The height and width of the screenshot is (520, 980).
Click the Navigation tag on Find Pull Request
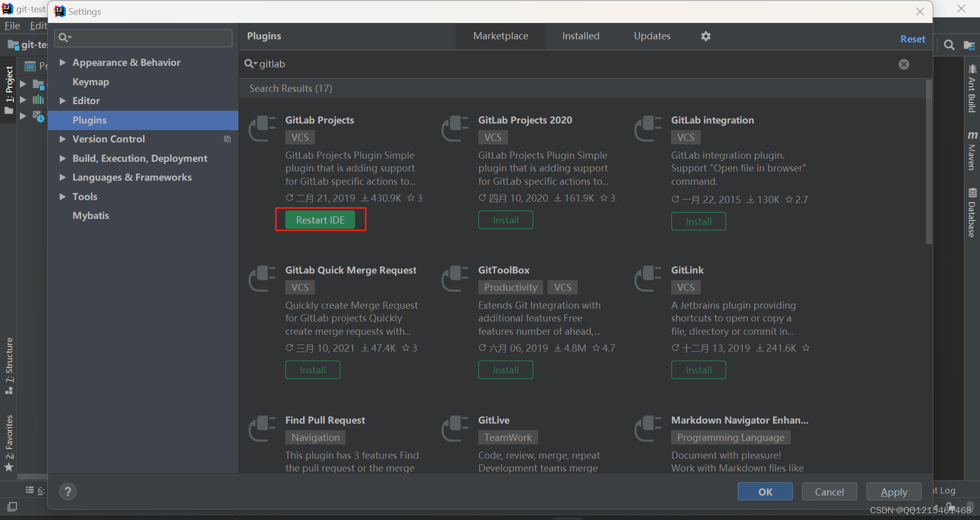[315, 437]
